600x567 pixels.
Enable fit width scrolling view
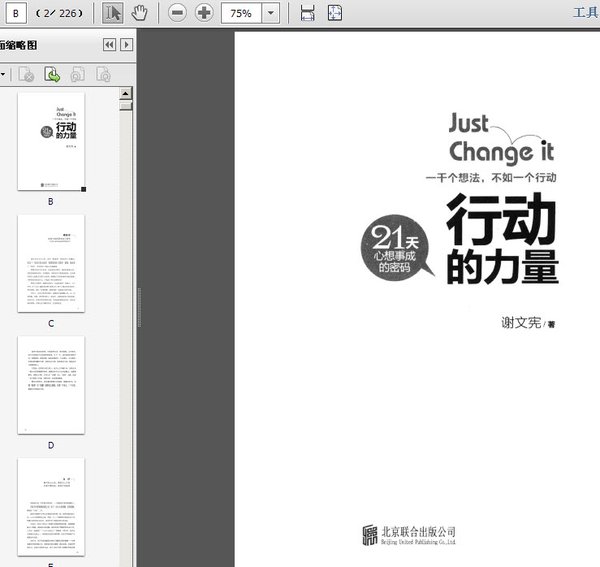308,13
